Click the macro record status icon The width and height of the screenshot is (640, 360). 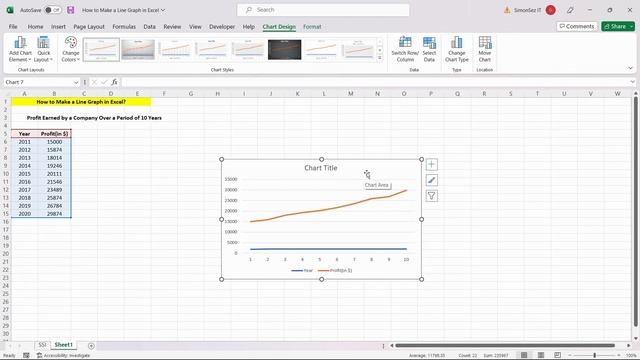[x=26, y=356]
